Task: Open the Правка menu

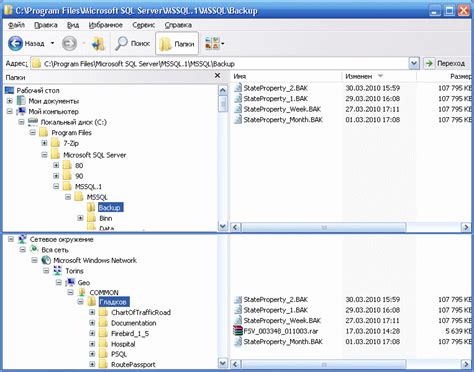Action: pyautogui.click(x=46, y=25)
